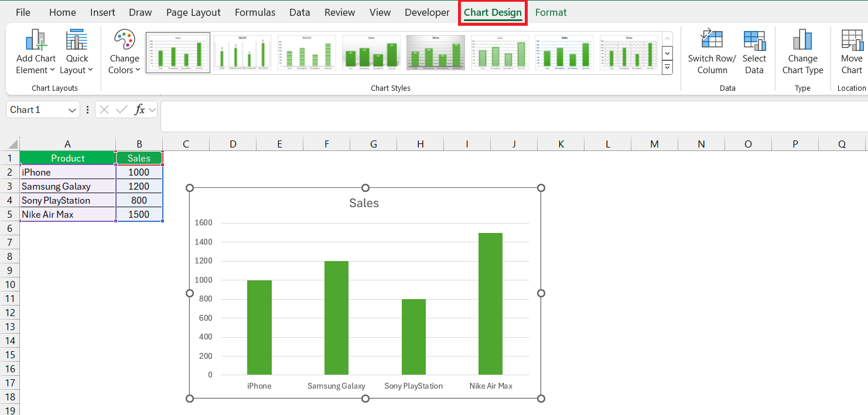Switch to the Page Layout tab
868x415 pixels.
(193, 12)
